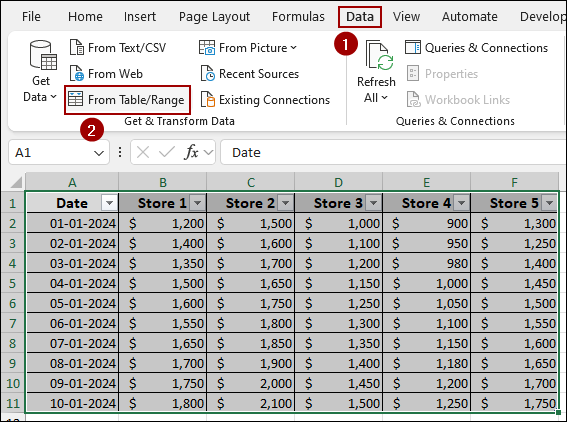This screenshot has width=567, height=422.
Task: Click the From Text/CSV icon
Action: click(x=76, y=47)
